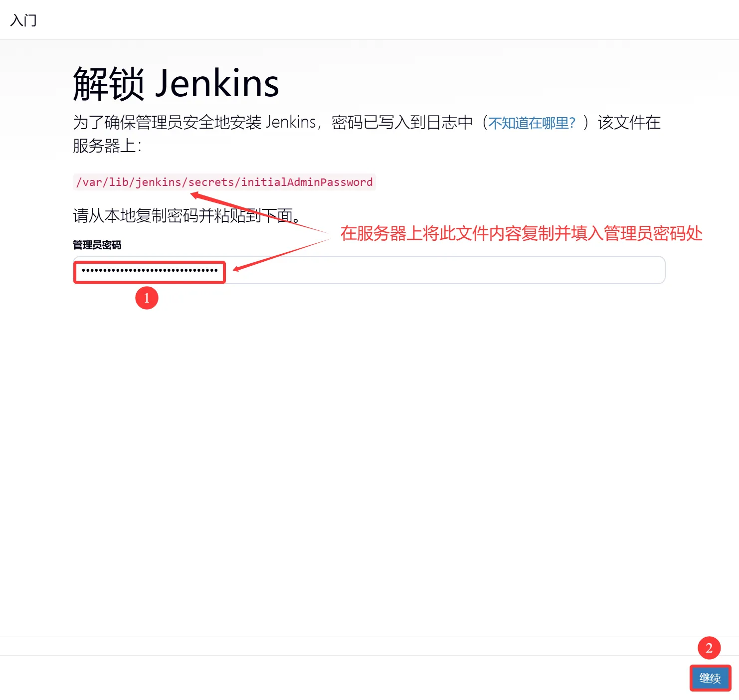The image size is (739, 700).
Task: Click the word Jenkins in the description paragraph
Action: [291, 122]
